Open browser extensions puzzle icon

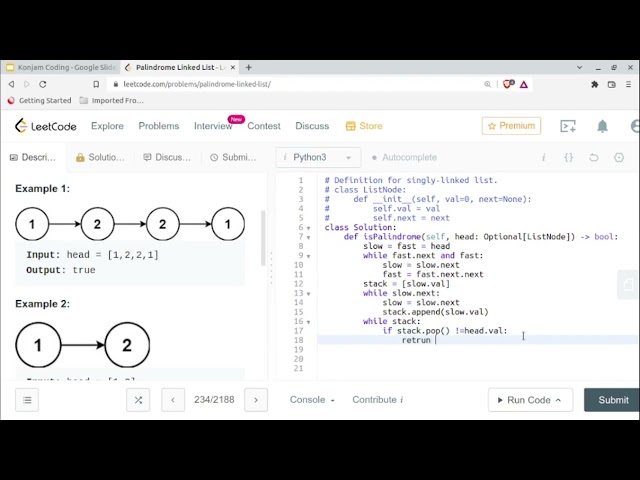pos(595,84)
